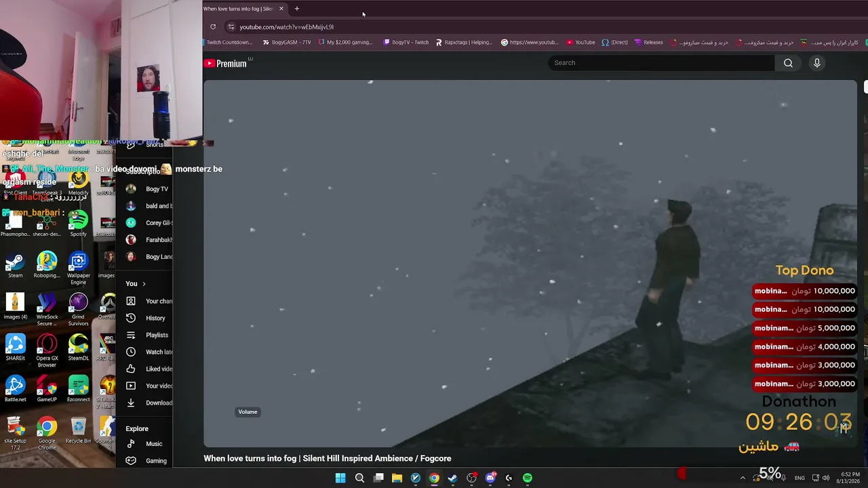Open site information icon in address bar
Image resolution: width=868 pixels, height=488 pixels.
(231, 27)
